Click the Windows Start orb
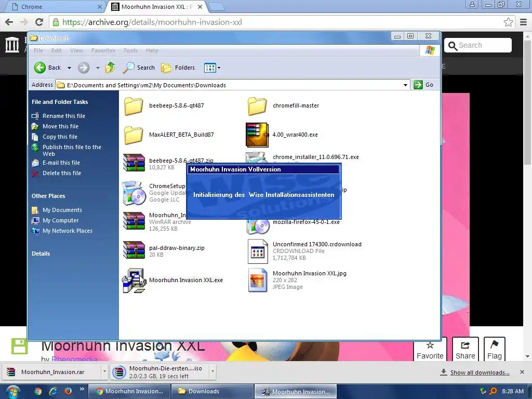Screen dimensions: 532x399 coord(13,392)
